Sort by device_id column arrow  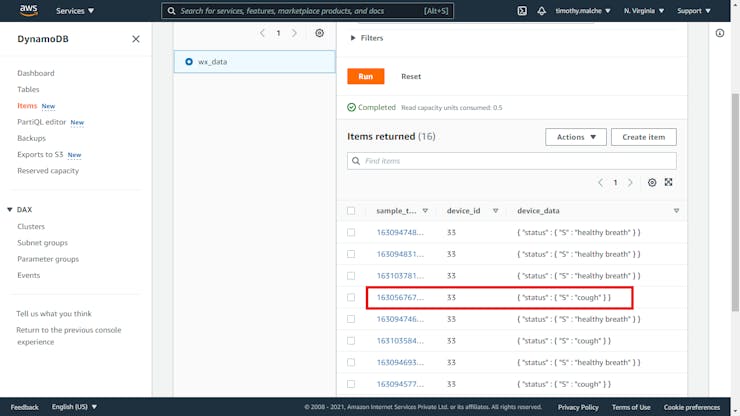[x=496, y=211]
